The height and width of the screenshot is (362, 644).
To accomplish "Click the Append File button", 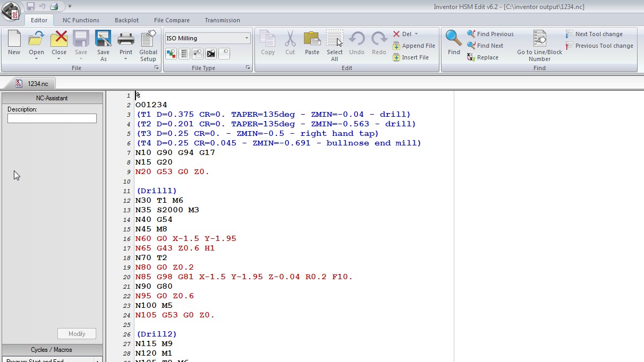I will click(x=413, y=46).
